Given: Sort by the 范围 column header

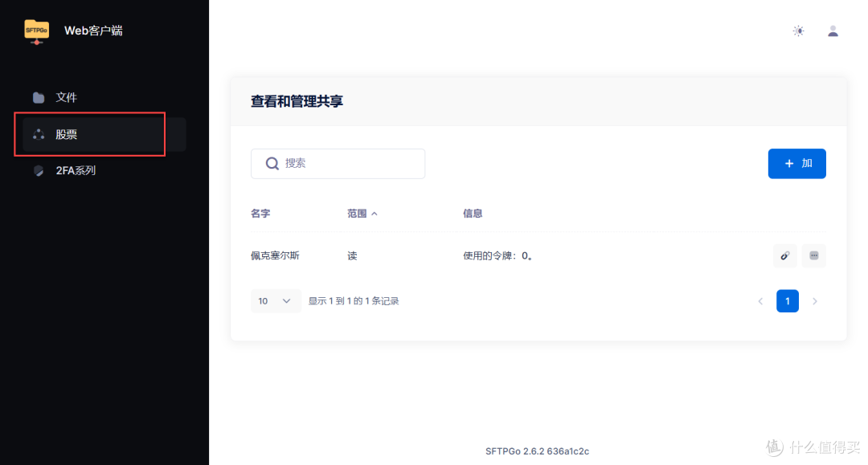Looking at the screenshot, I should 362,214.
